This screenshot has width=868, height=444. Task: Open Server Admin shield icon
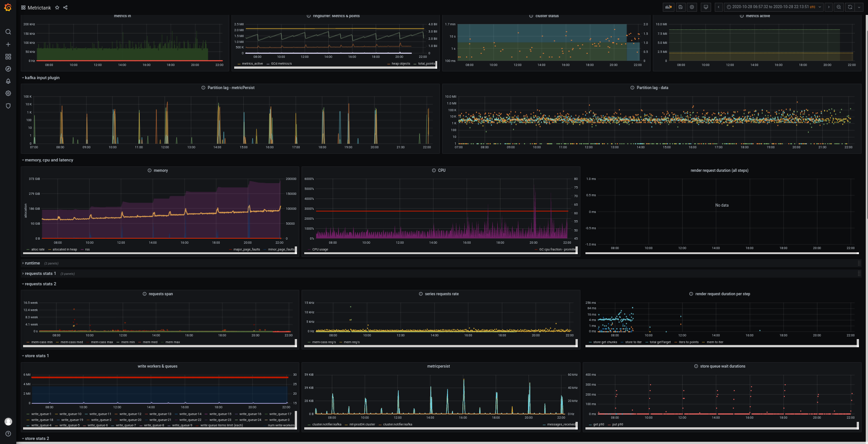pos(8,105)
